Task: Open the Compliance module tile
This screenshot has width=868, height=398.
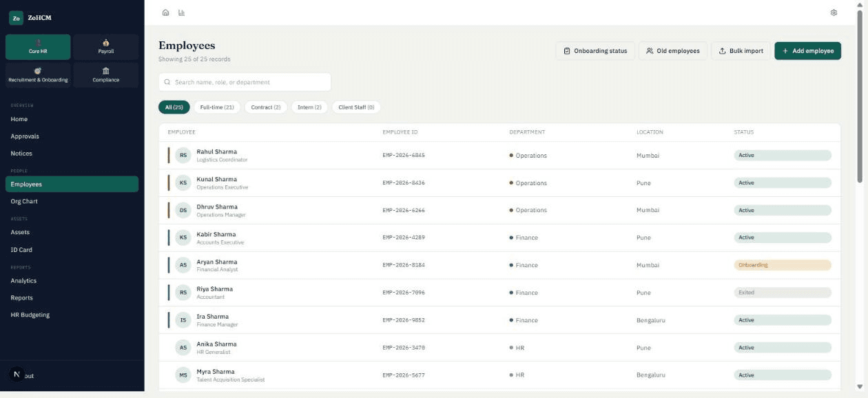Action: 106,75
